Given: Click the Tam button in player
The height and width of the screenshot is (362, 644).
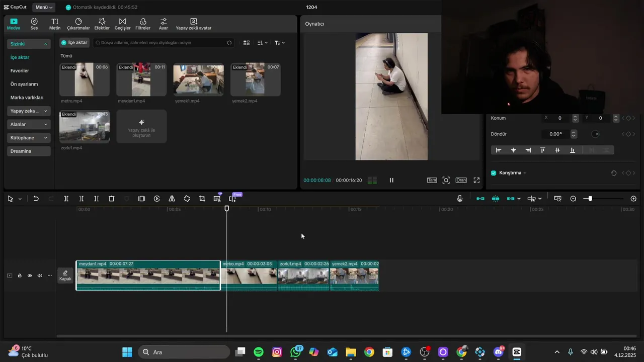Looking at the screenshot, I should [x=432, y=180].
